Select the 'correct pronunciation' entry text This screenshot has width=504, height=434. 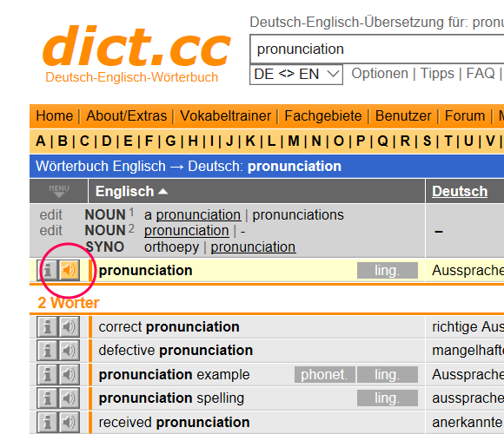point(169,327)
